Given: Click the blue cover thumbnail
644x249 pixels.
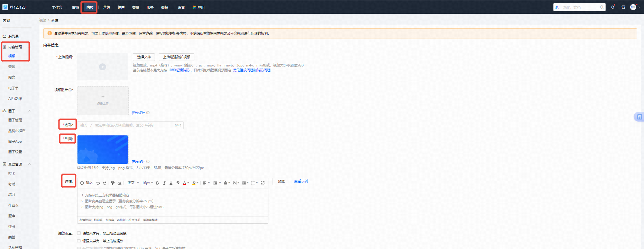Looking at the screenshot, I should pos(103,150).
